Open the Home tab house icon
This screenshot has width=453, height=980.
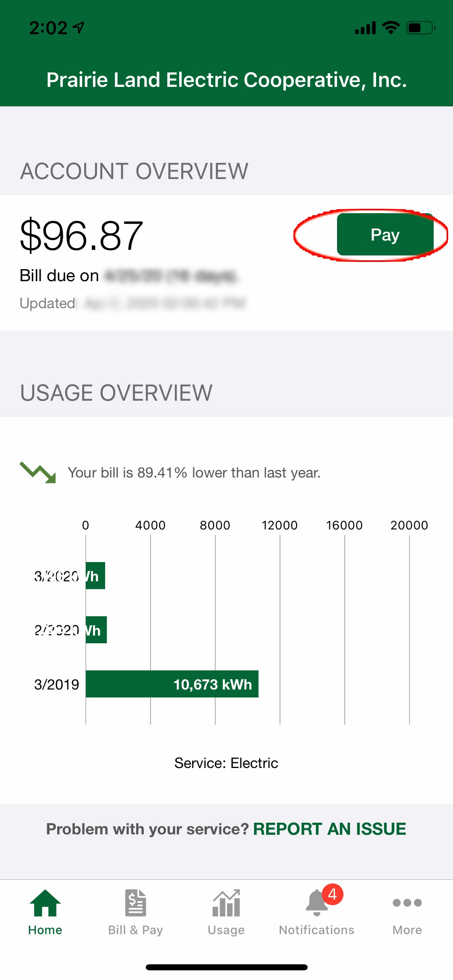[x=45, y=903]
